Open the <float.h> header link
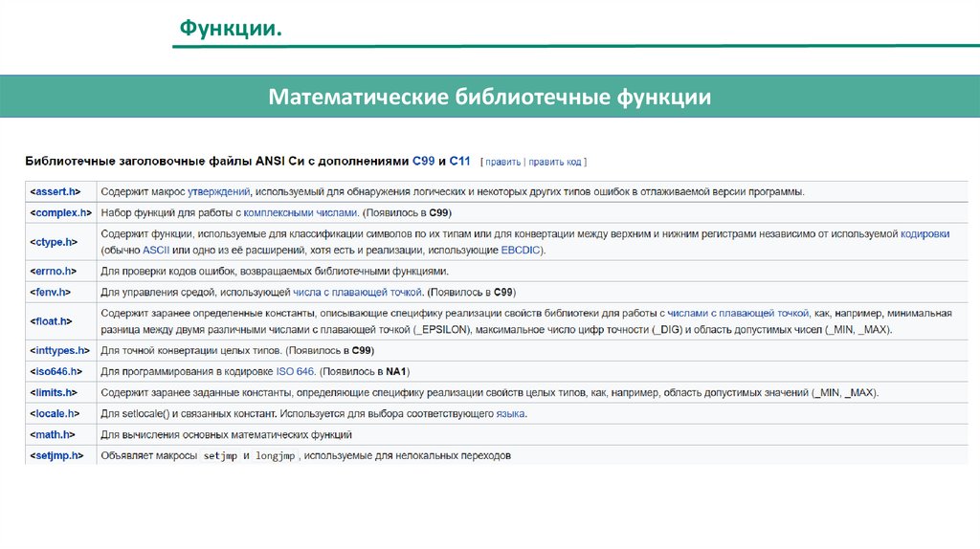Viewport: 980px width, 549px height. point(51,321)
